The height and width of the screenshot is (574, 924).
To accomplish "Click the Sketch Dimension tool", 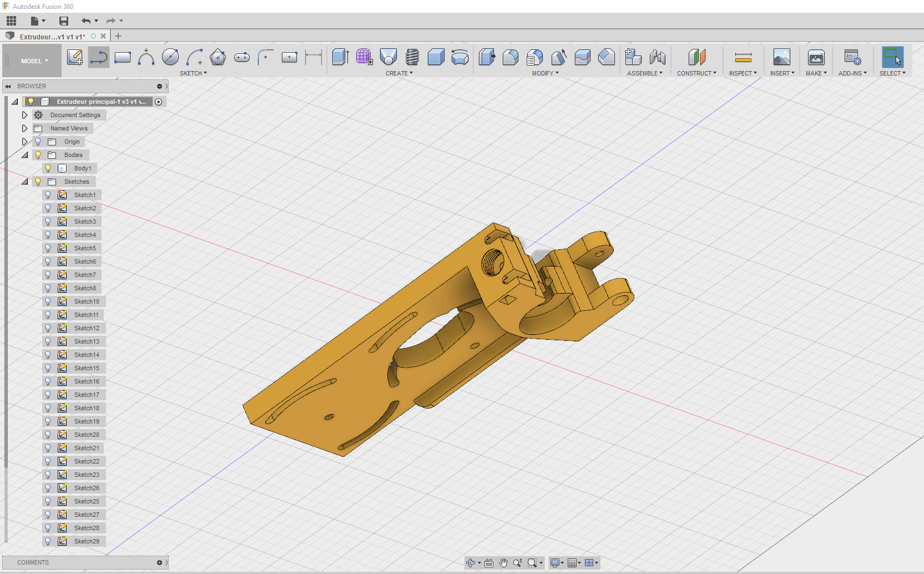I will point(314,57).
